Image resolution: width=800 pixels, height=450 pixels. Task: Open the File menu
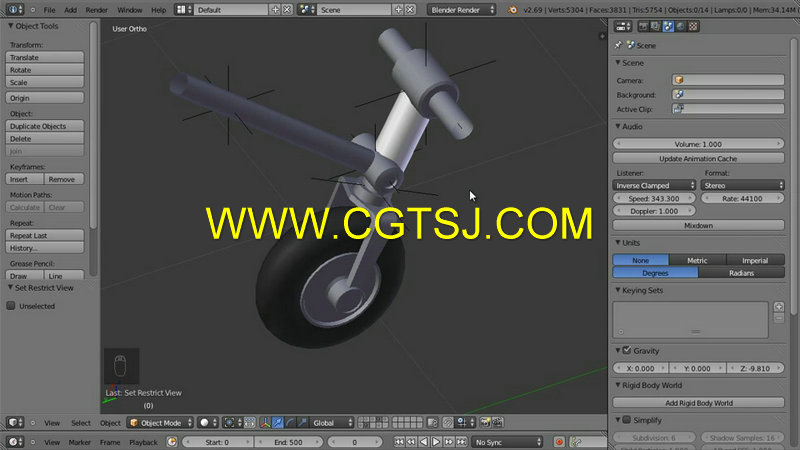click(x=49, y=10)
